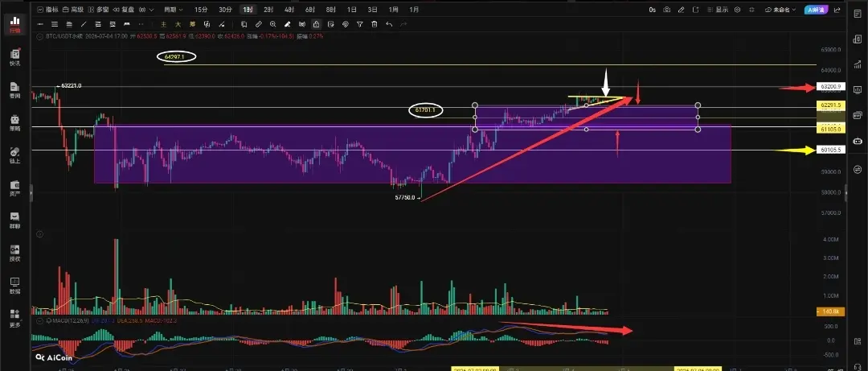Open the 行情 market sidebar section
The width and height of the screenshot is (868, 371).
[x=15, y=25]
